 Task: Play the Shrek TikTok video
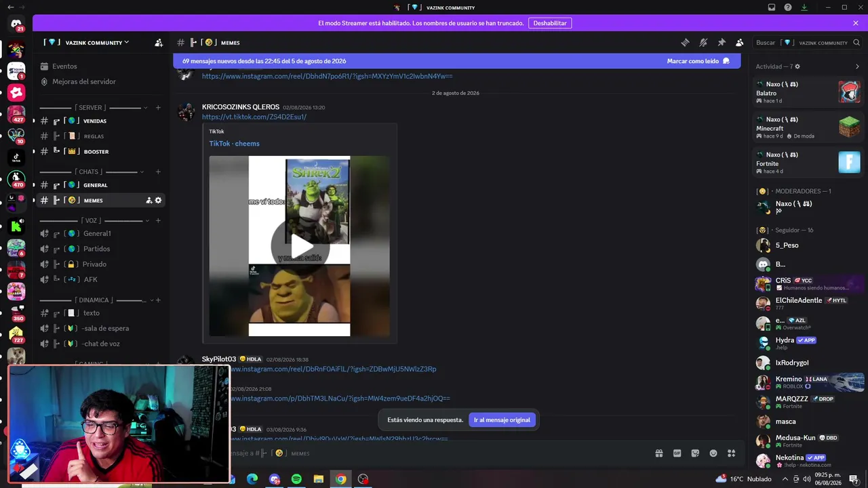coord(300,246)
